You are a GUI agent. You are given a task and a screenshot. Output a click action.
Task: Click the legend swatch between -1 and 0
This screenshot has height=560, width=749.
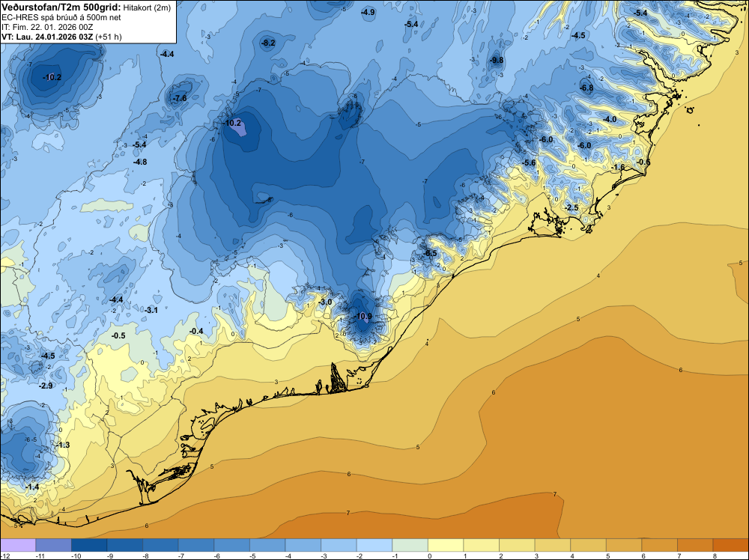click(x=410, y=545)
